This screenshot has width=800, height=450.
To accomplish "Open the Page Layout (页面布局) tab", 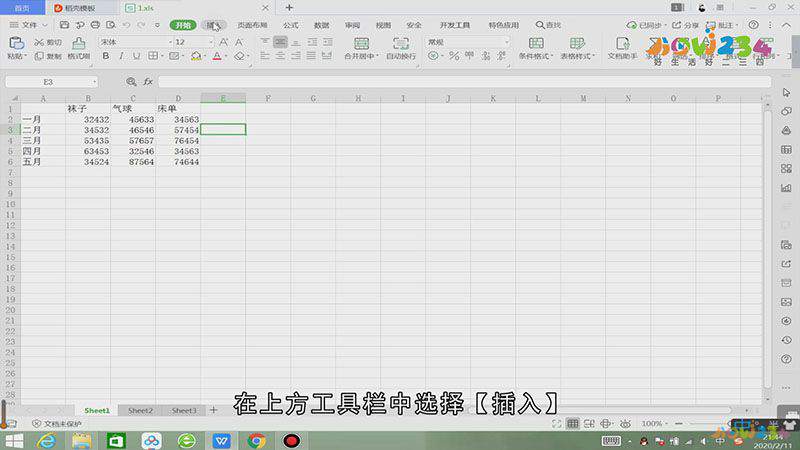I will coord(252,25).
